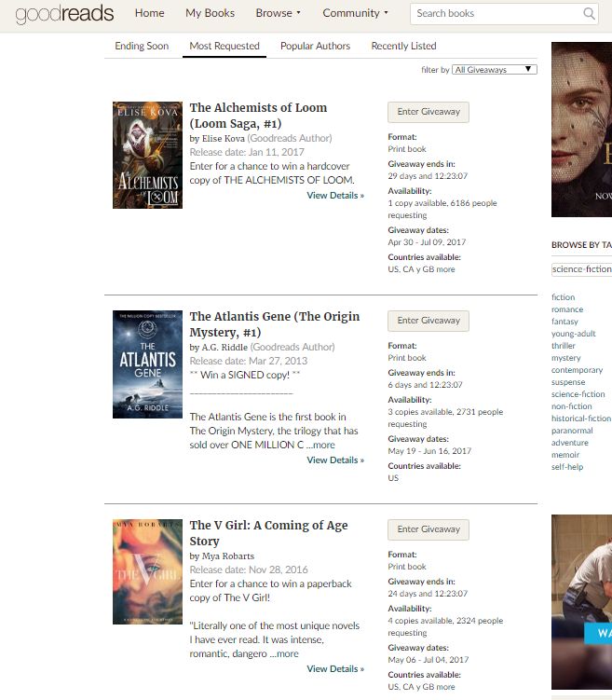
Task: Click the lower sidebar ad image
Action: 581,602
